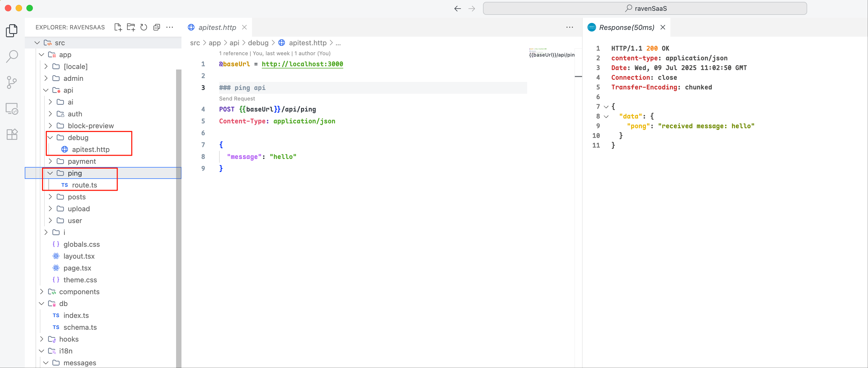
Task: Collapse the src folder
Action: point(37,43)
